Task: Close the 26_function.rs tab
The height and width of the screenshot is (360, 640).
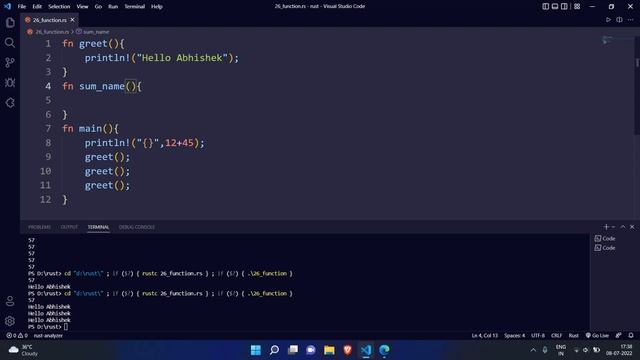Action: click(72, 20)
